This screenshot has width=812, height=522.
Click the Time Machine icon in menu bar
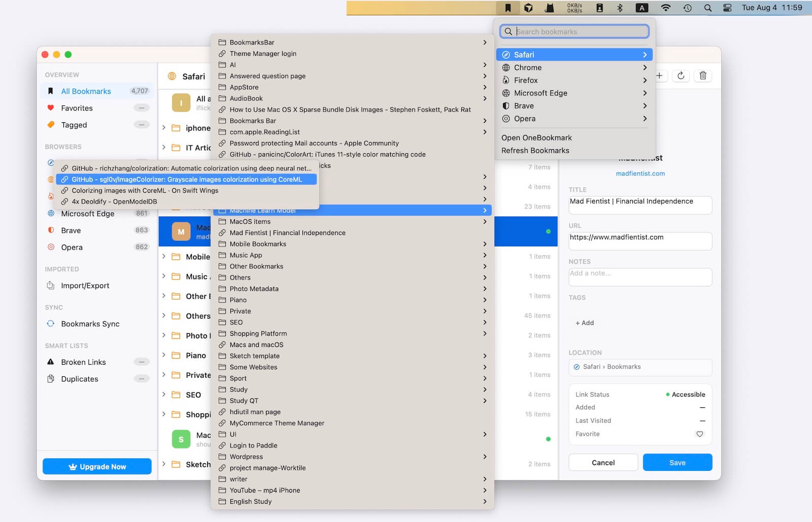tap(687, 8)
